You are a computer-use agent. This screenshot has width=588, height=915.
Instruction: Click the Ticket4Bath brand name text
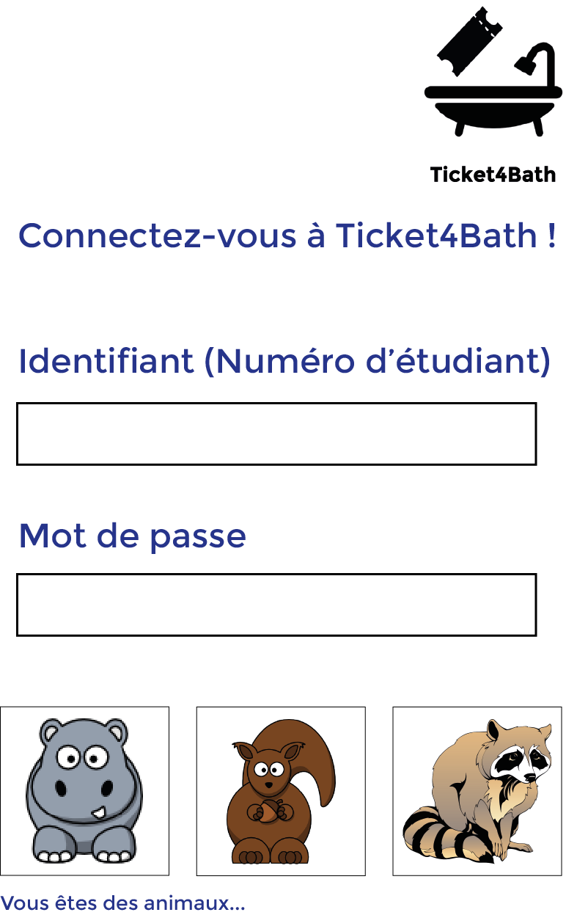tap(493, 175)
